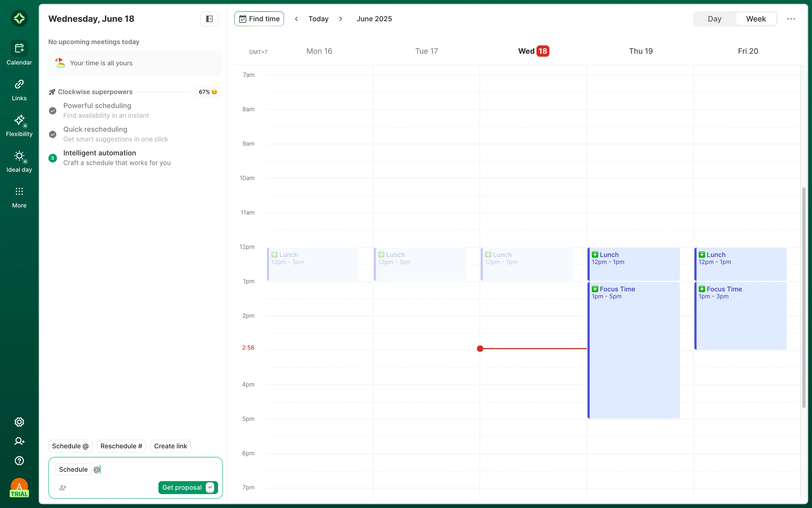812x508 pixels.
Task: Click the Find time button
Action: [259, 19]
